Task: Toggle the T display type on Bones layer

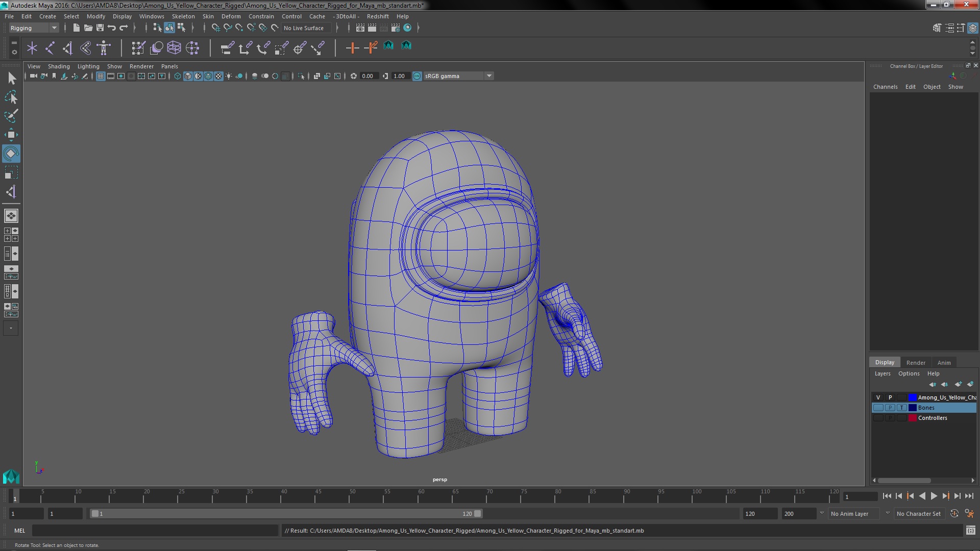Action: pos(902,408)
